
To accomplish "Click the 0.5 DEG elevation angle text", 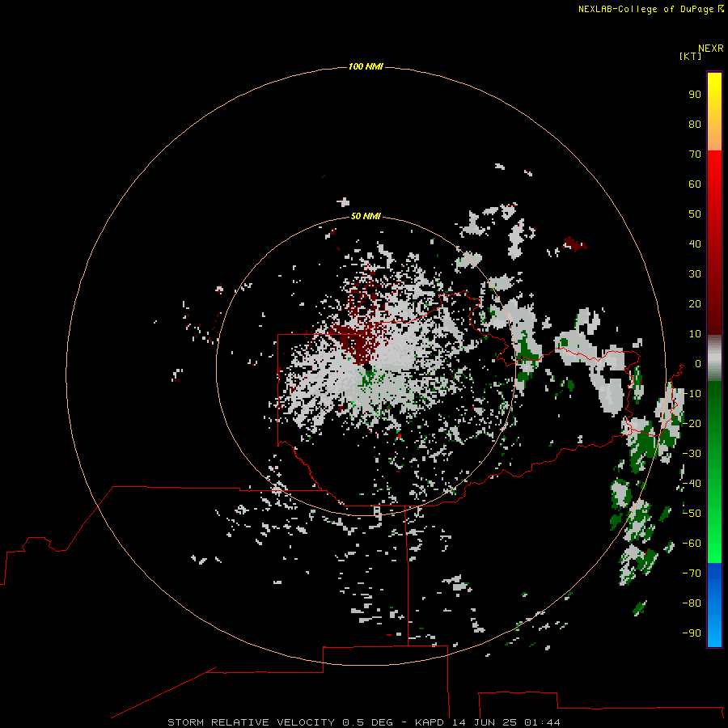I will click(x=368, y=722).
